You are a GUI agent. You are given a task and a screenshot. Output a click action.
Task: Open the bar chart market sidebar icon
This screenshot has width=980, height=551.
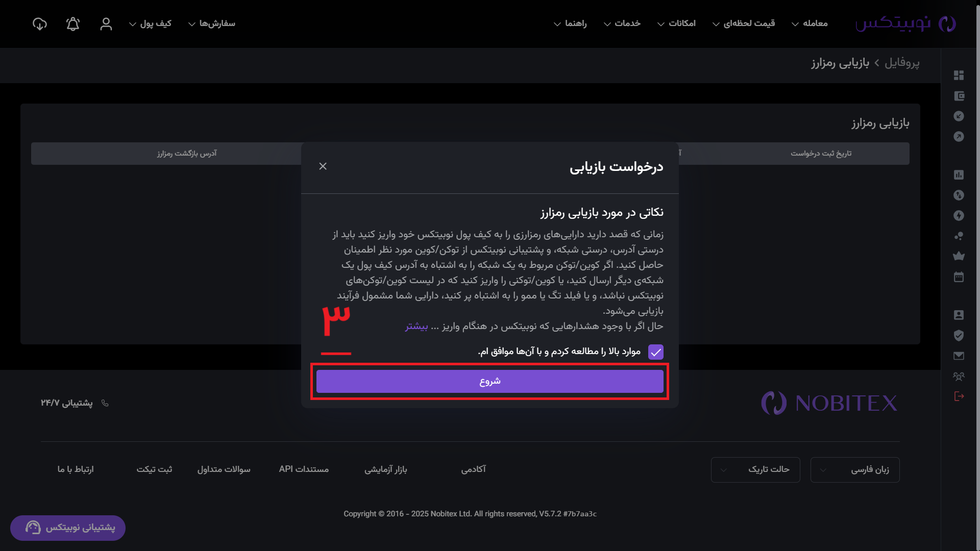(959, 175)
